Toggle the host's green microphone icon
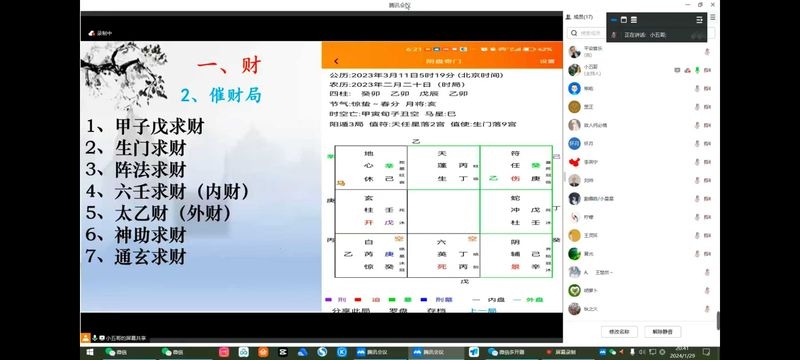This screenshot has height=360, width=800. (x=697, y=70)
